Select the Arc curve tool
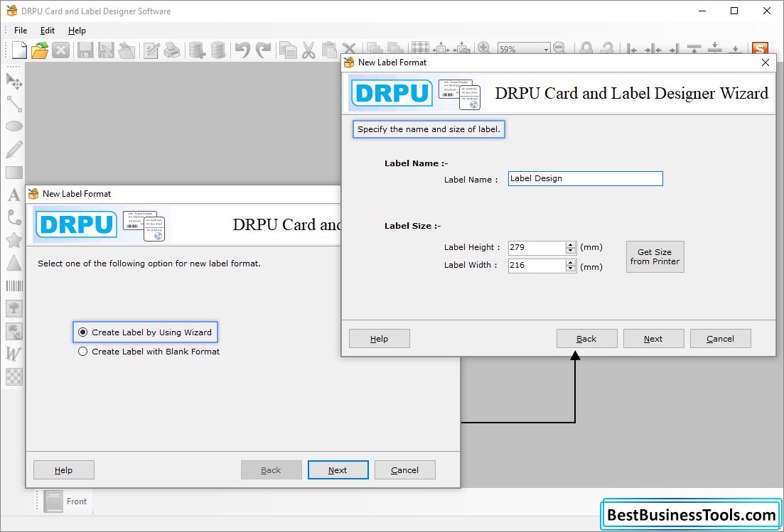This screenshot has width=784, height=532. 14,218
